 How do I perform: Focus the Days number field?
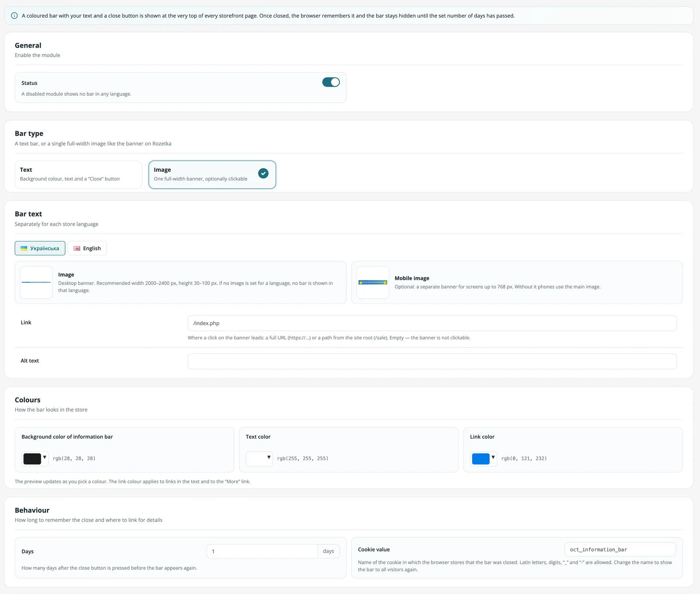point(262,551)
